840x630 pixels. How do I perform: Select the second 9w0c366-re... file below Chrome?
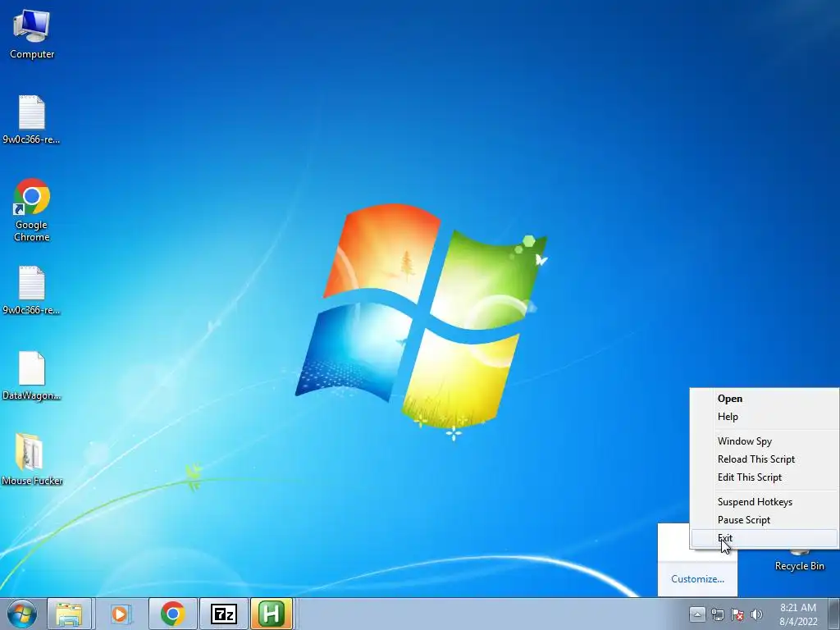[x=32, y=290]
